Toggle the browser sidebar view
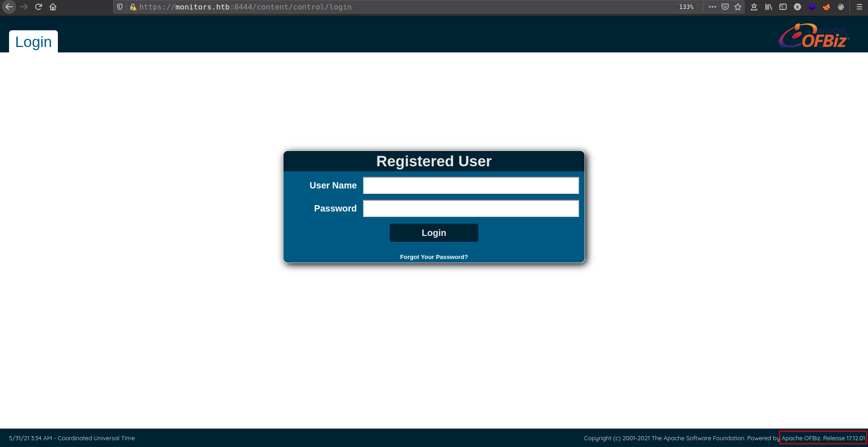Screen dimensions: 868x447 point(783,7)
